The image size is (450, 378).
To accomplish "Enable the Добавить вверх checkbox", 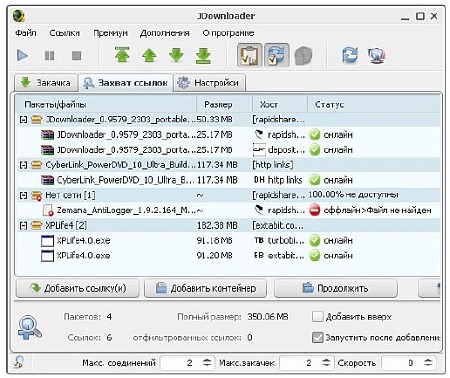I will tap(317, 317).
